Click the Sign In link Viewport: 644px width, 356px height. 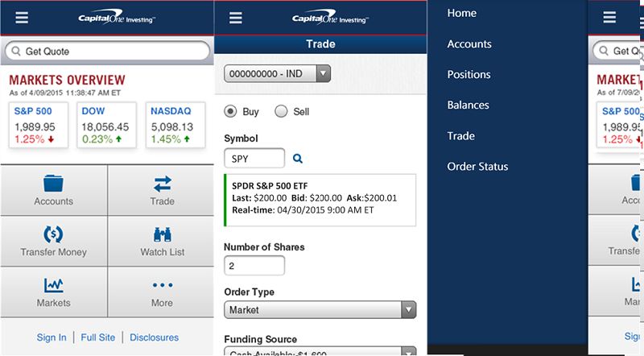[52, 337]
